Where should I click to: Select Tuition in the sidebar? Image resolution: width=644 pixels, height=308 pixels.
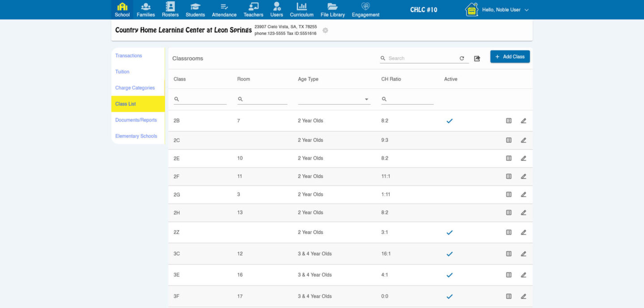[122, 72]
